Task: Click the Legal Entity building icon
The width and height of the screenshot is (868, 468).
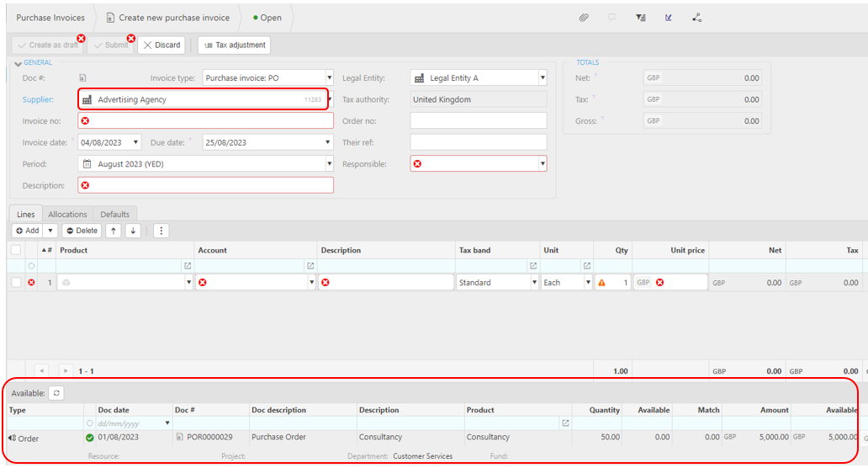Action: coord(419,78)
